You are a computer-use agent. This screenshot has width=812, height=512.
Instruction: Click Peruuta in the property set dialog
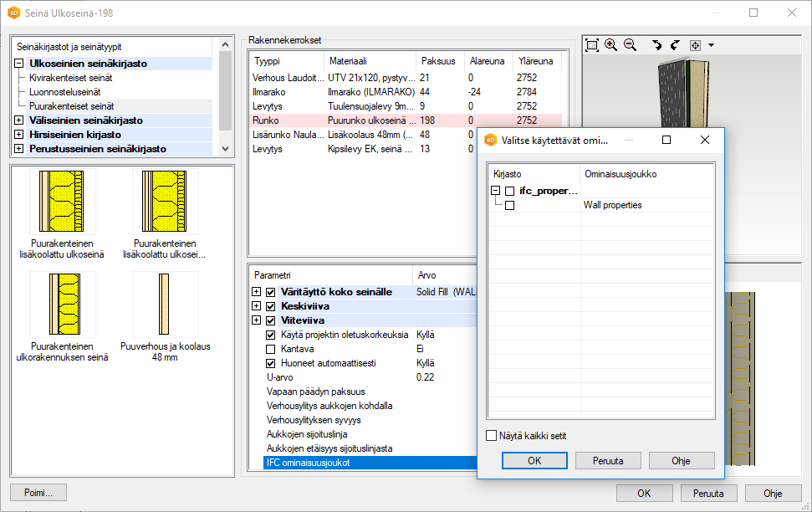pyautogui.click(x=607, y=461)
